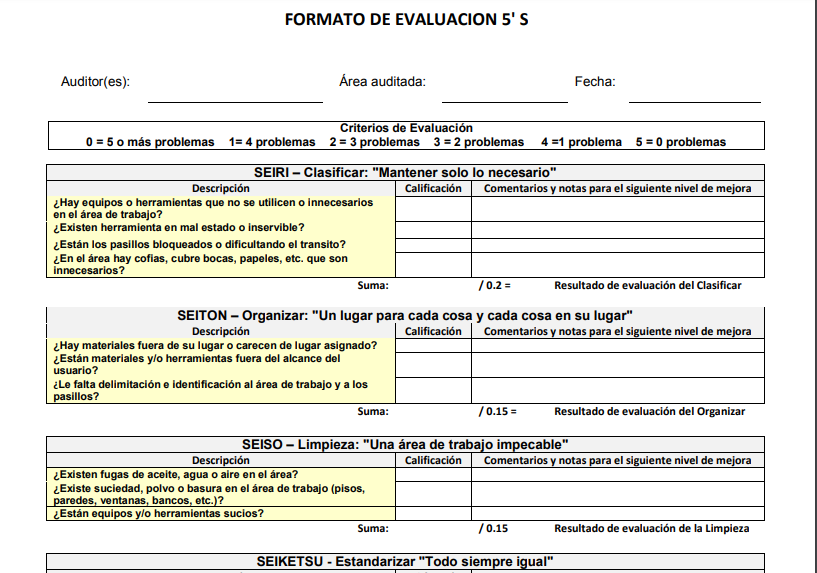This screenshot has height=573, width=817.
Task: Click comments cell for 'materiales fuera de su lugar' row
Action: [x=618, y=346]
